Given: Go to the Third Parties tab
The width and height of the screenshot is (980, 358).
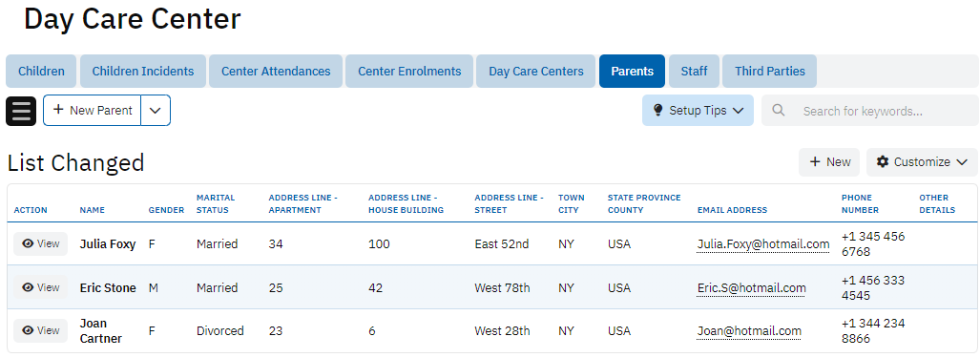Looking at the screenshot, I should tap(769, 72).
